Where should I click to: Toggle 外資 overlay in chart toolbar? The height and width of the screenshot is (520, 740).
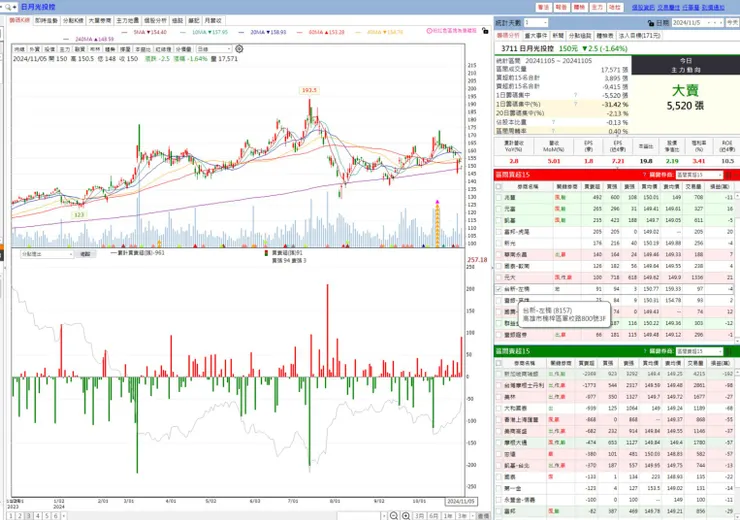tap(34, 49)
